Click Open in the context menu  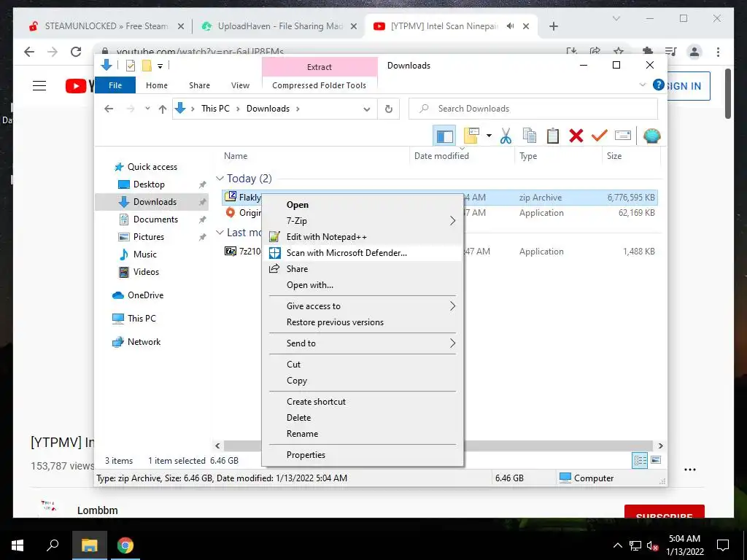coord(362,205)
